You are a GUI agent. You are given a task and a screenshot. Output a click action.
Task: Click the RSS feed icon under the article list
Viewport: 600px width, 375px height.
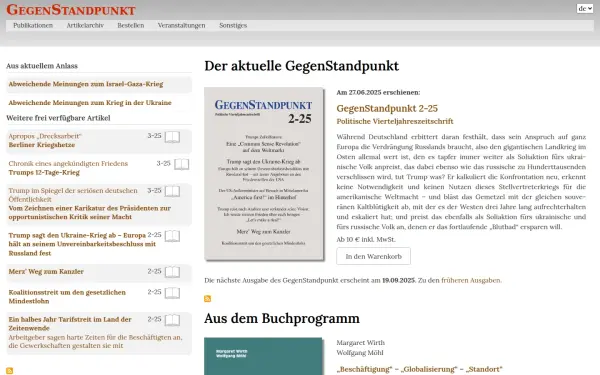point(10,370)
